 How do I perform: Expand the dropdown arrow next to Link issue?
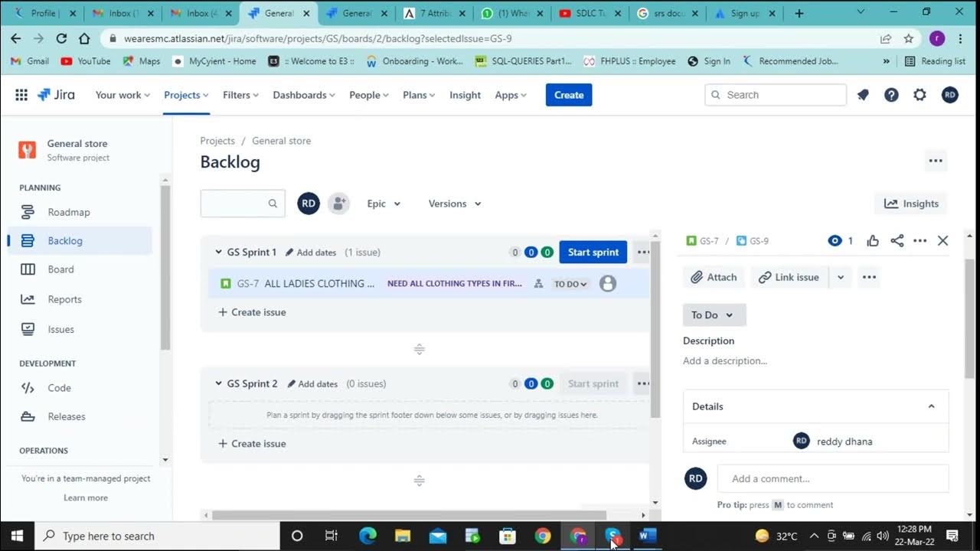(840, 277)
